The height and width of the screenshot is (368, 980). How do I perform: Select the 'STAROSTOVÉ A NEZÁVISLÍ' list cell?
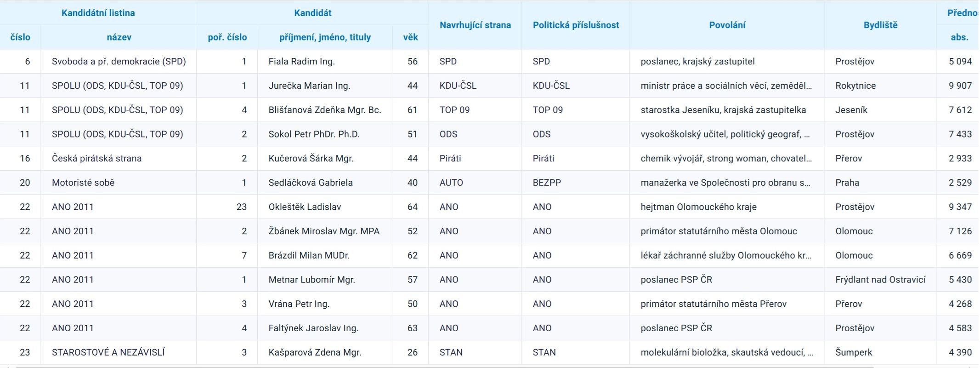108,352
